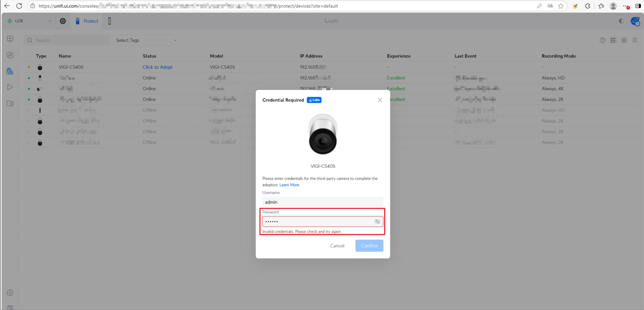This screenshot has height=310, width=644.
Task: Sort by the Experience column header
Action: pos(398,56)
